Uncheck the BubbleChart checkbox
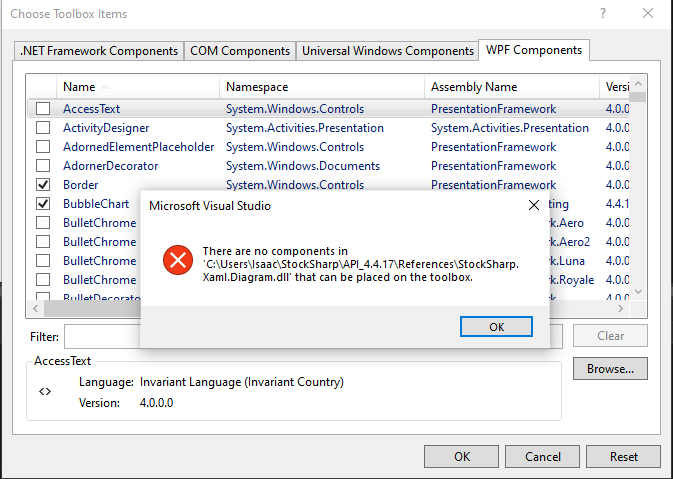This screenshot has height=479, width=673. pos(43,203)
